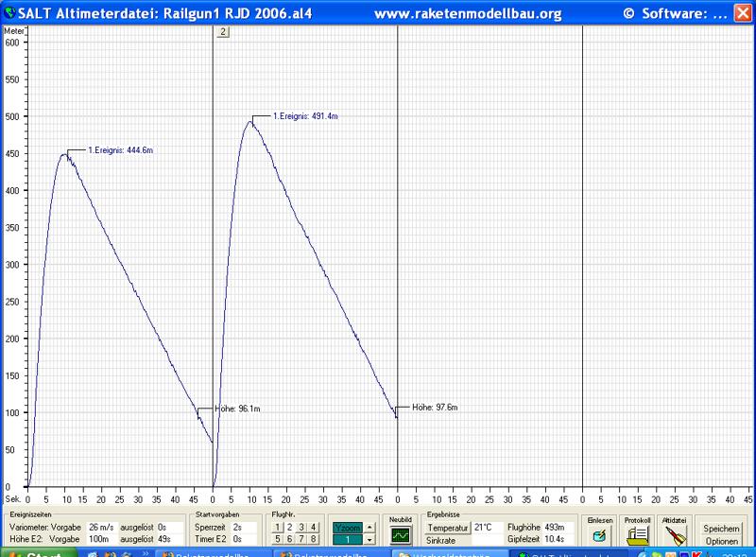The width and height of the screenshot is (756, 557).
Task: Click the SALT app icon in title bar
Action: coord(9,12)
